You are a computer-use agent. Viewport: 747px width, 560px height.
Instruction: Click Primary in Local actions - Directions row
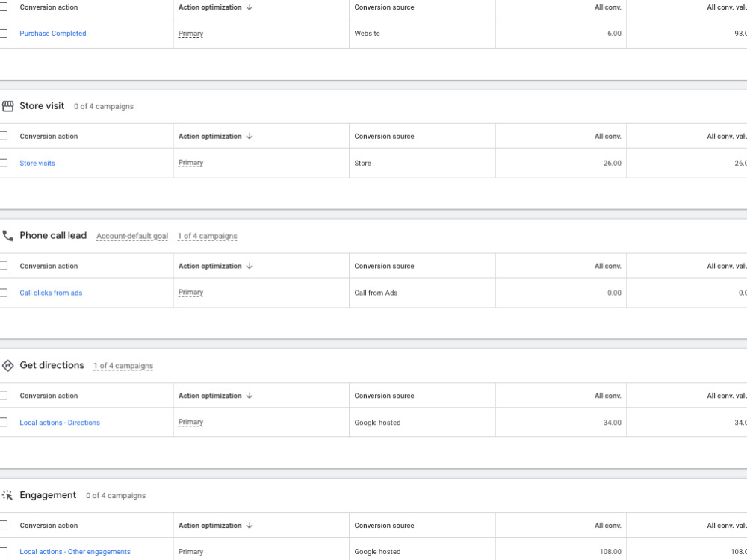click(x=190, y=422)
